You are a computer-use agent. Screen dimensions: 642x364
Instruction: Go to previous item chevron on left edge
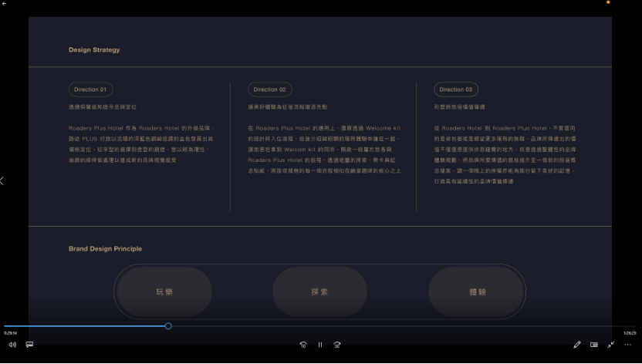tap(2, 180)
